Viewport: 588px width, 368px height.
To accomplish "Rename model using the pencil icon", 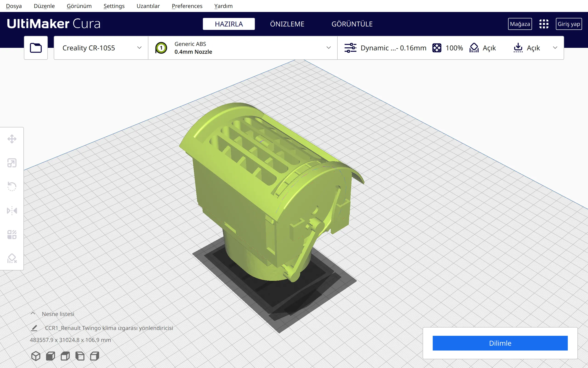I will (x=34, y=328).
